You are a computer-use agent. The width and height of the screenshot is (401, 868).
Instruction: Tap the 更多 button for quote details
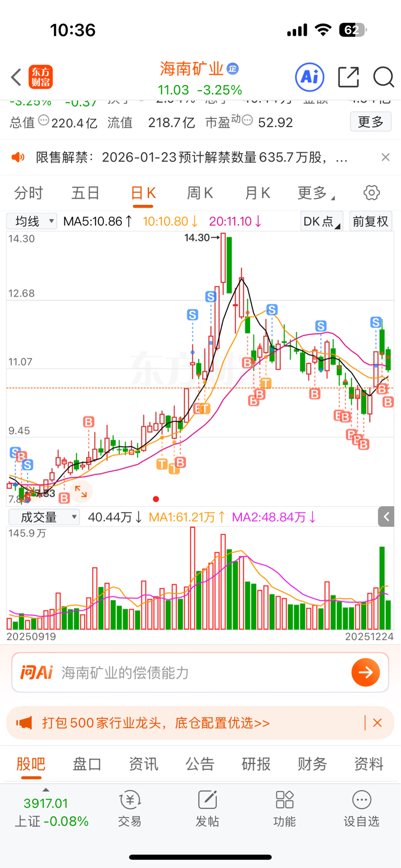click(x=371, y=122)
